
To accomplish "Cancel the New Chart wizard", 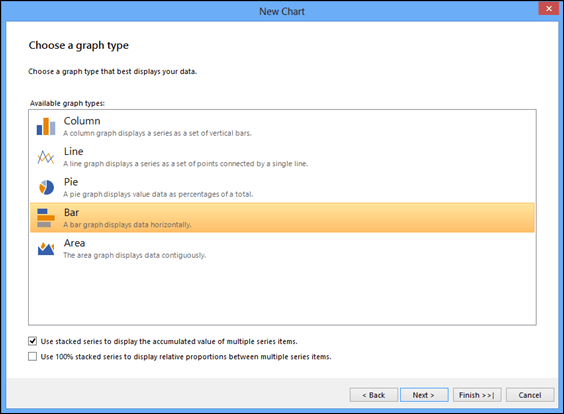I will tap(530, 395).
